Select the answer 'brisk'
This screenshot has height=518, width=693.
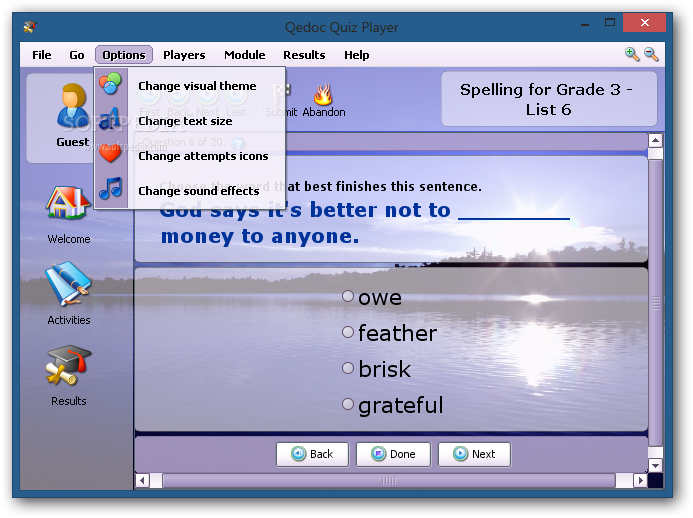point(348,368)
